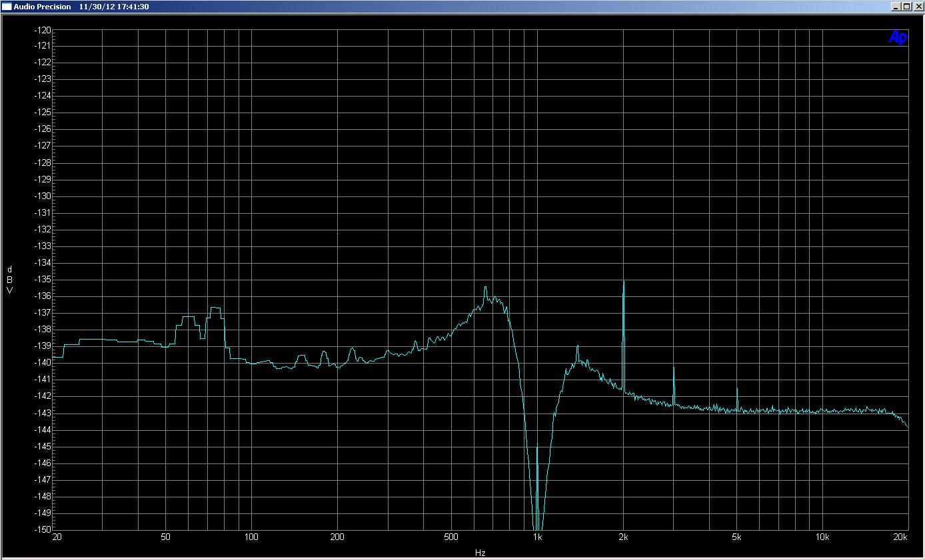
Task: Click the 1k label on the frequency axis
Action: click(x=537, y=537)
